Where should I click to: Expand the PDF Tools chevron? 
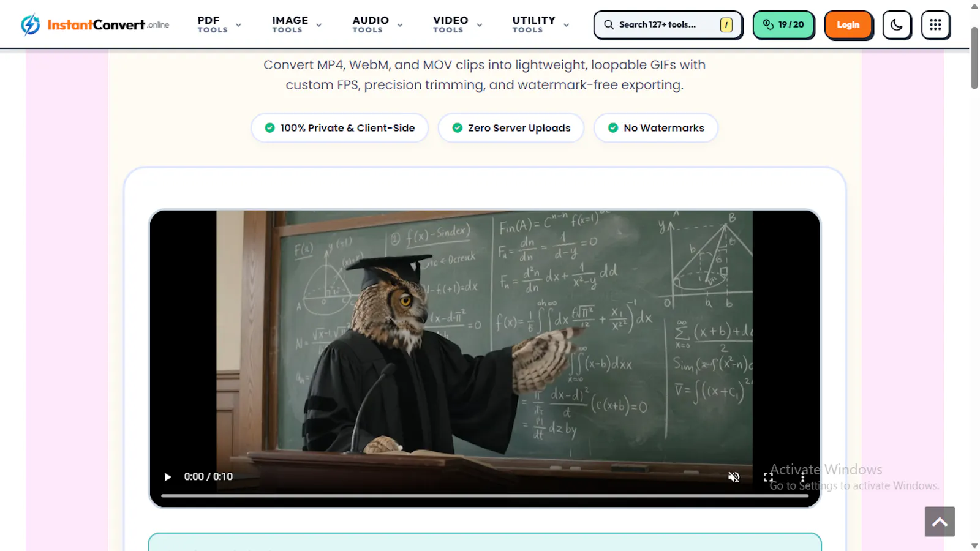point(238,25)
